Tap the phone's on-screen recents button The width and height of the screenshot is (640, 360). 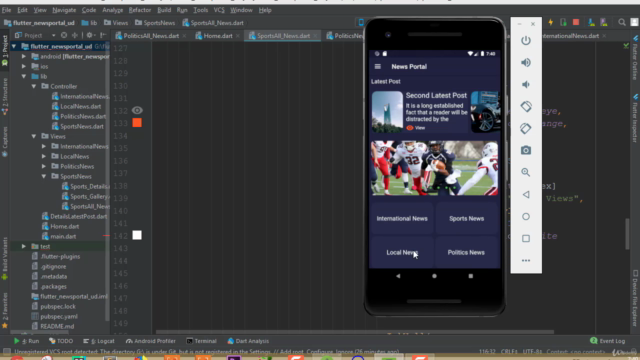click(x=471, y=276)
